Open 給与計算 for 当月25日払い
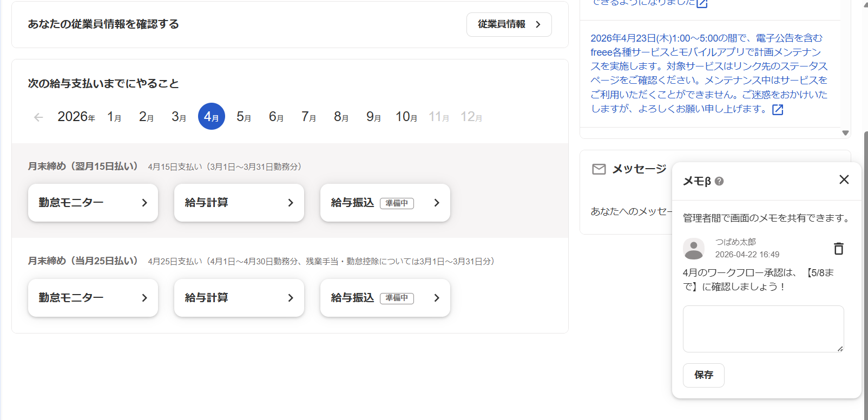The height and width of the screenshot is (420, 868). click(x=239, y=298)
